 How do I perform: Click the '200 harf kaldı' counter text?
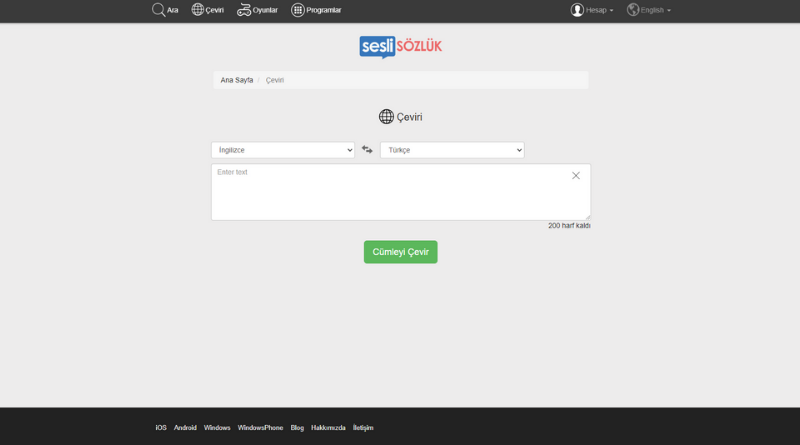pos(569,226)
